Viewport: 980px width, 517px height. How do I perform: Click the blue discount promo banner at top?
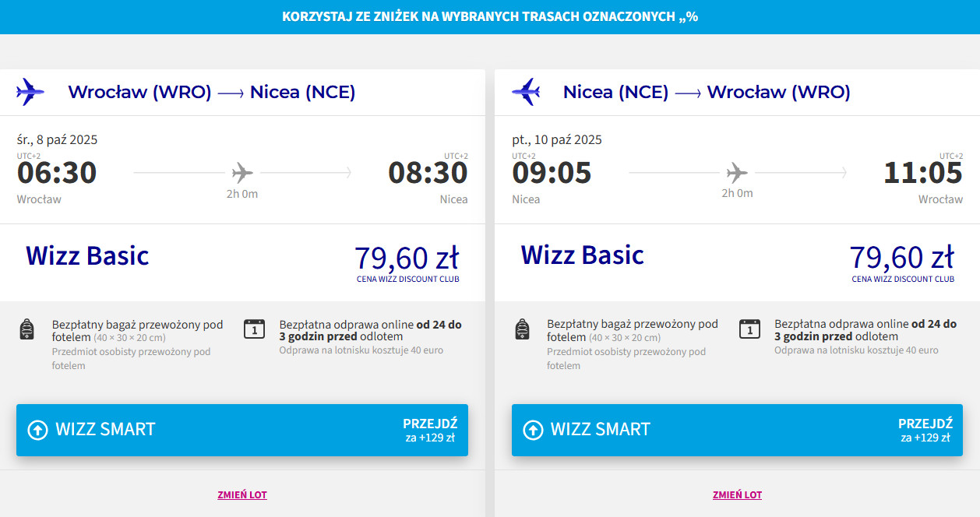(x=490, y=16)
